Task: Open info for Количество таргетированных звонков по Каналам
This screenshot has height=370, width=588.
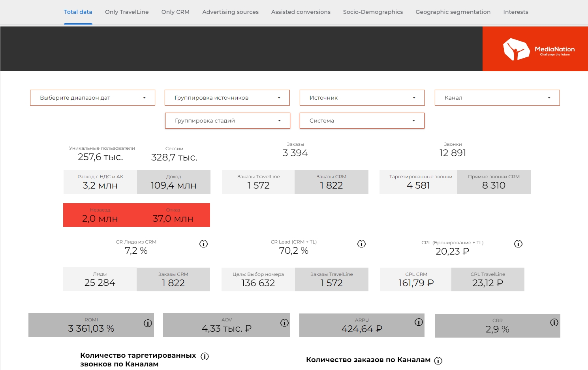Action: (x=205, y=357)
